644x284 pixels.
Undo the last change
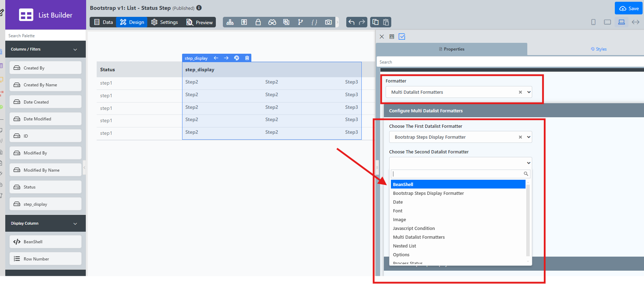pyautogui.click(x=351, y=22)
